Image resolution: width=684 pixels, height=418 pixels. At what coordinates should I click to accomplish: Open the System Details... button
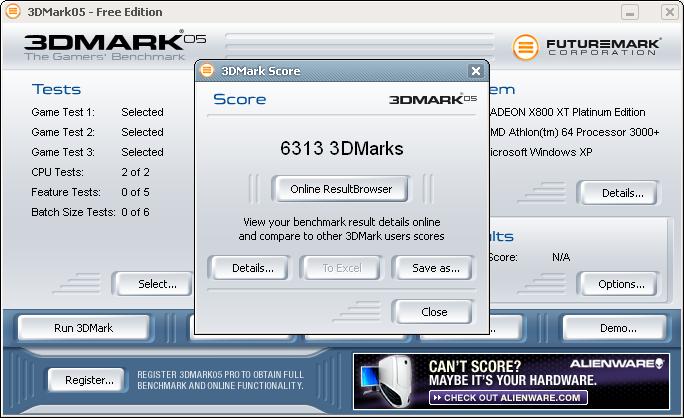pyautogui.click(x=618, y=193)
